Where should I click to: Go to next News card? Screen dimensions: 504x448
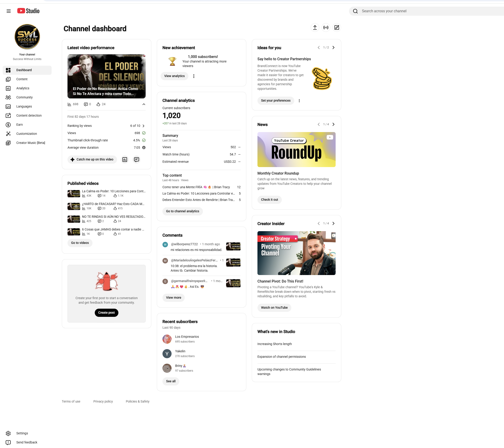[333, 124]
